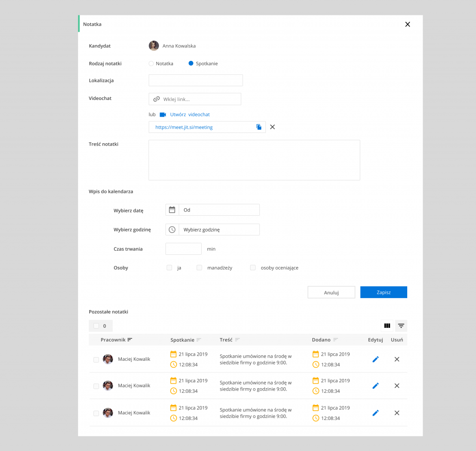Screen dimensions: 476x451
Task: Click the Anuluj button
Action: tap(331, 292)
